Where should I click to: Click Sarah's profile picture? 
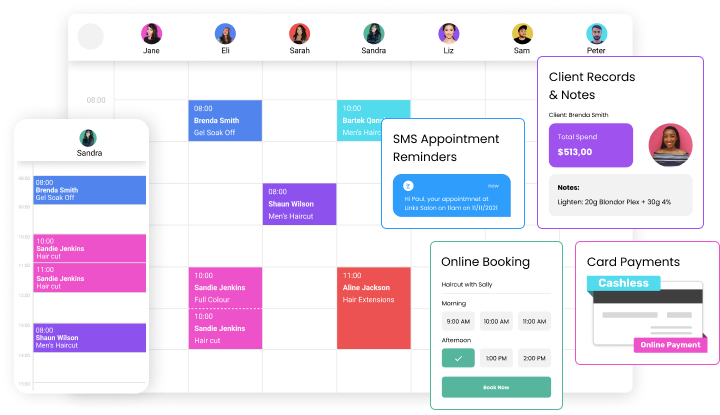point(299,33)
